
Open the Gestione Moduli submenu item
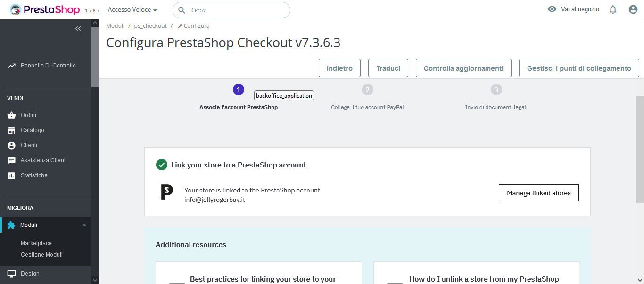click(41, 255)
